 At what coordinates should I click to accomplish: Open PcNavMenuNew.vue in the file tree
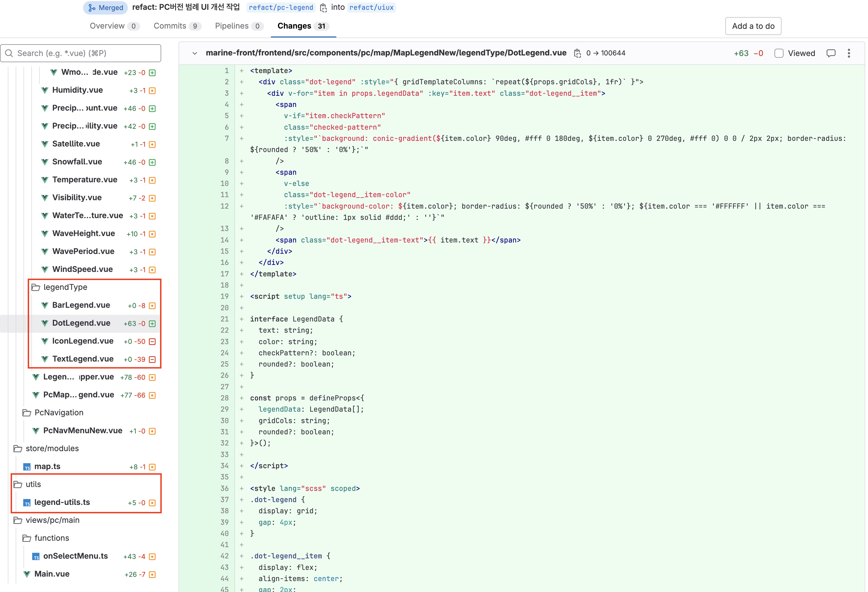[83, 430]
